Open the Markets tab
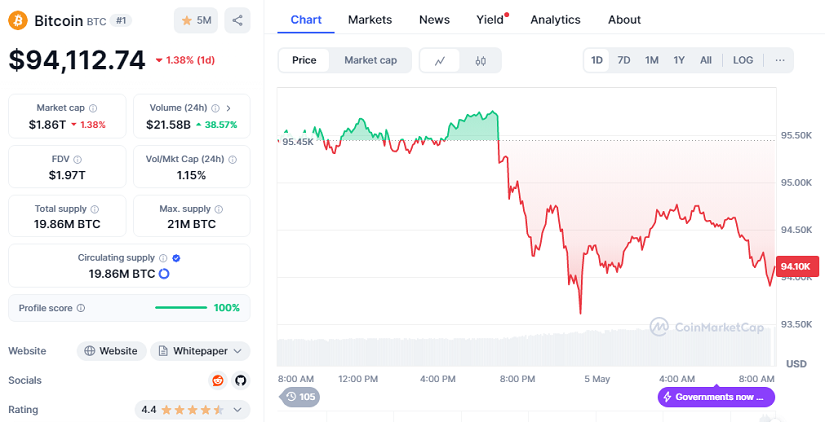This screenshot has width=825, height=422. pos(370,19)
